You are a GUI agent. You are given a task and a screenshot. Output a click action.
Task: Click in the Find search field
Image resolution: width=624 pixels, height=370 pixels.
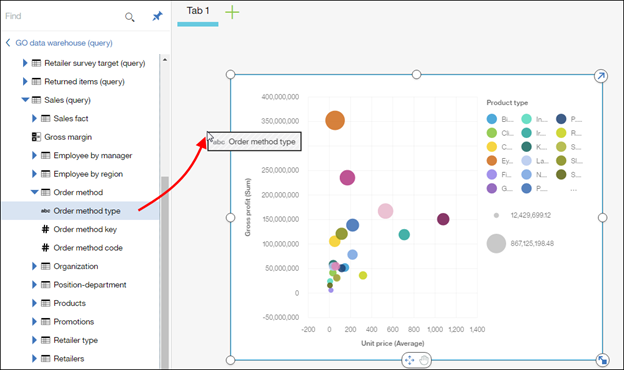pyautogui.click(x=62, y=16)
